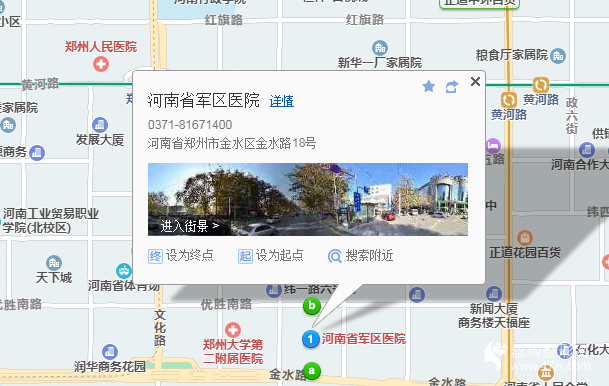This screenshot has width=609, height=386.
Task: Click 郑州人民医院 red cross icon
Action: pos(101,64)
